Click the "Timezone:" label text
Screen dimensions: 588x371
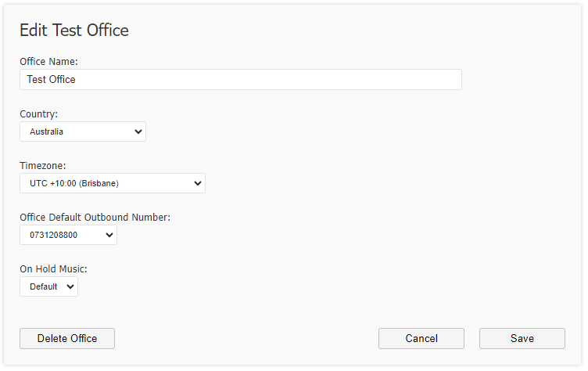(43, 166)
